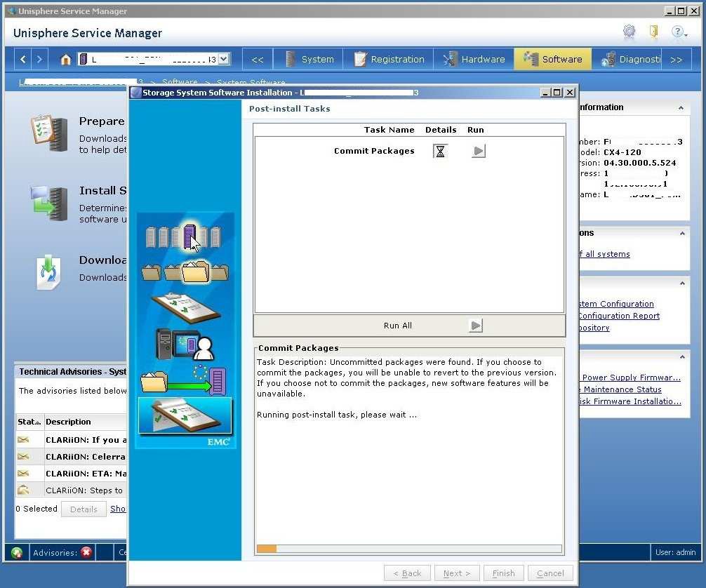Image resolution: width=706 pixels, height=588 pixels.
Task: Navigate forward with the right arrow
Action: point(39,59)
